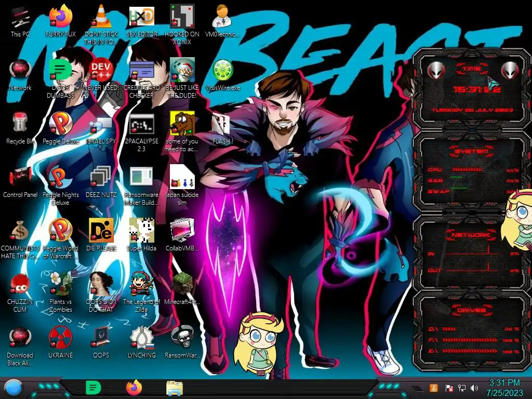Select the DI FOR DUMBASS green icon
This screenshot has height=399, width=532.
(x=61, y=70)
